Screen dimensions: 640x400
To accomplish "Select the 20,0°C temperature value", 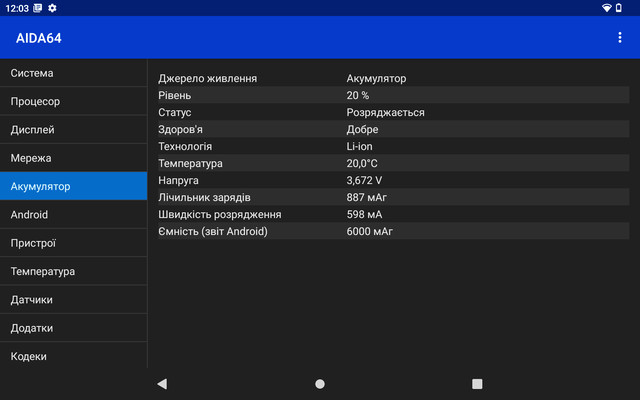I will click(x=362, y=164).
